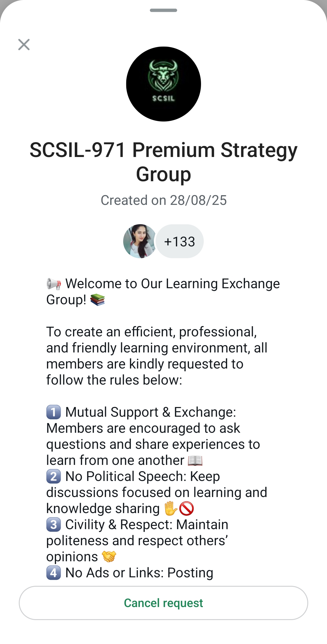Tap the Mutual Support & Exchange rule heading
This screenshot has width=327, height=644.
tap(150, 412)
